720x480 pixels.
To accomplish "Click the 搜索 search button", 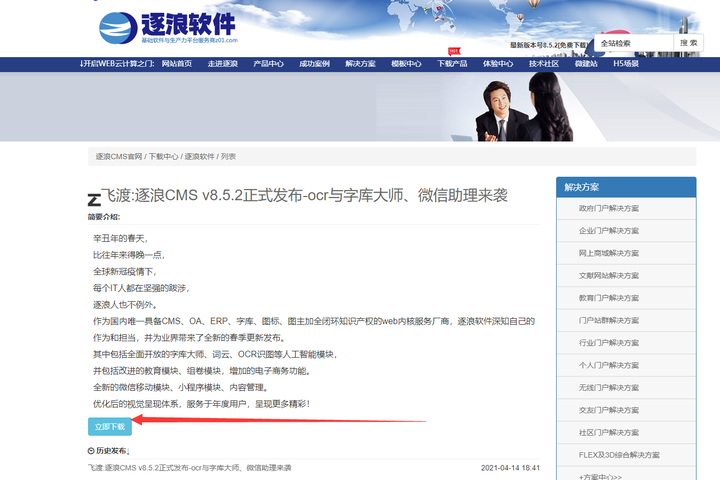I will 688,43.
